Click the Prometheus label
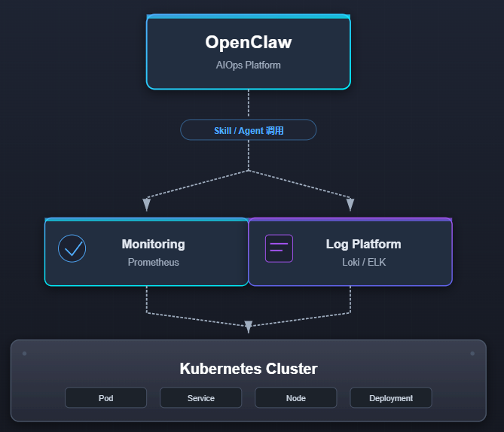This screenshot has width=504, height=432. 154,262
